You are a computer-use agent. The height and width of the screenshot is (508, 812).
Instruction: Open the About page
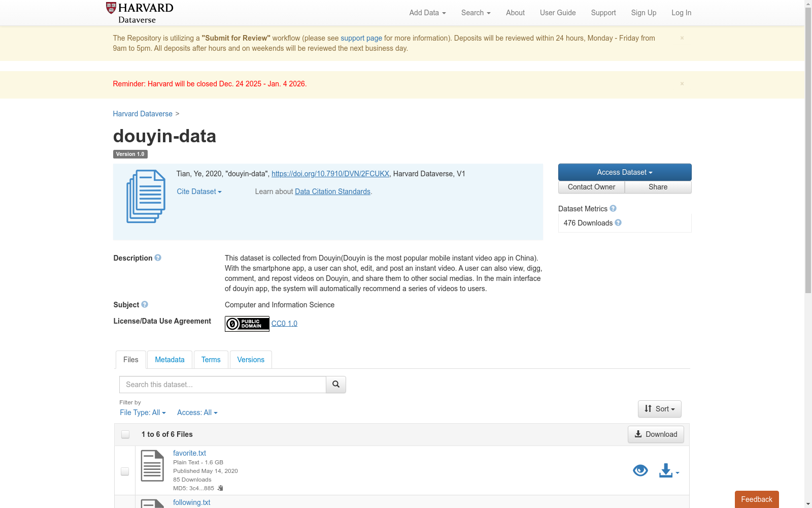(x=515, y=13)
